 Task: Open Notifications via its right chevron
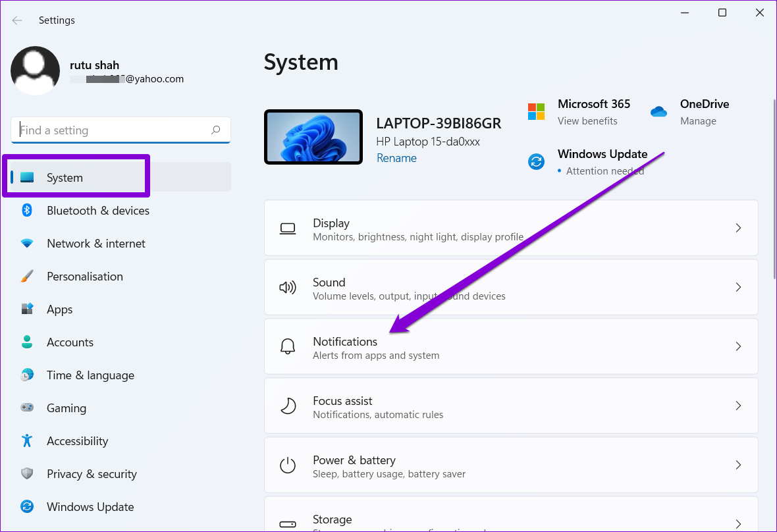coord(738,346)
